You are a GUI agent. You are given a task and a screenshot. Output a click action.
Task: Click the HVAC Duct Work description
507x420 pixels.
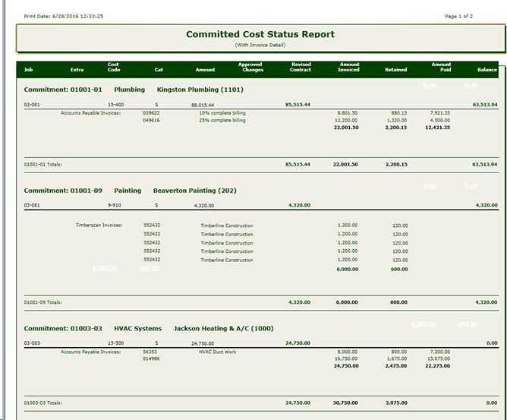point(218,352)
